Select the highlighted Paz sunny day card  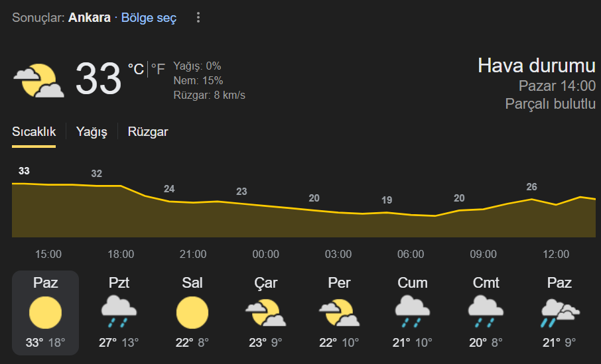click(46, 313)
